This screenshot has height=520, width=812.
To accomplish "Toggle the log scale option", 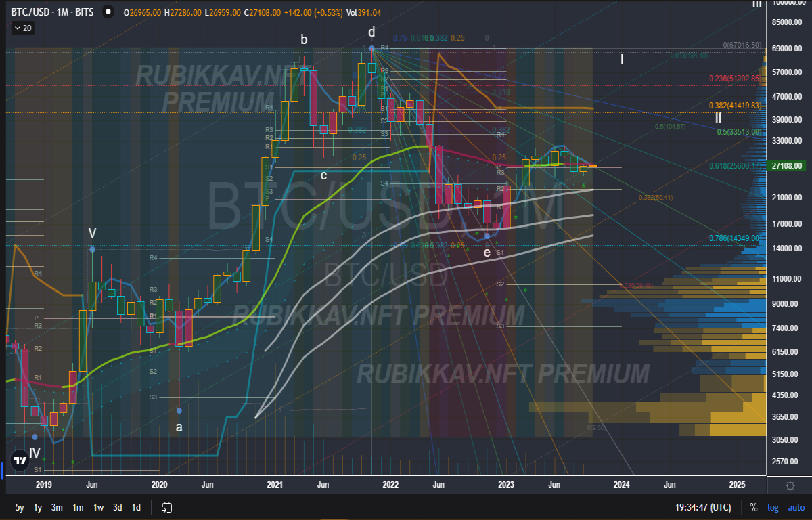I will (773, 507).
